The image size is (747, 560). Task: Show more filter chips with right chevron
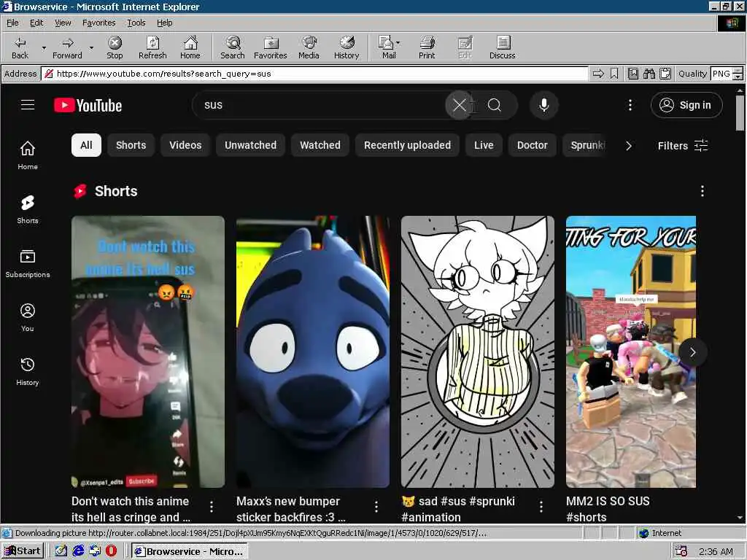tap(629, 146)
